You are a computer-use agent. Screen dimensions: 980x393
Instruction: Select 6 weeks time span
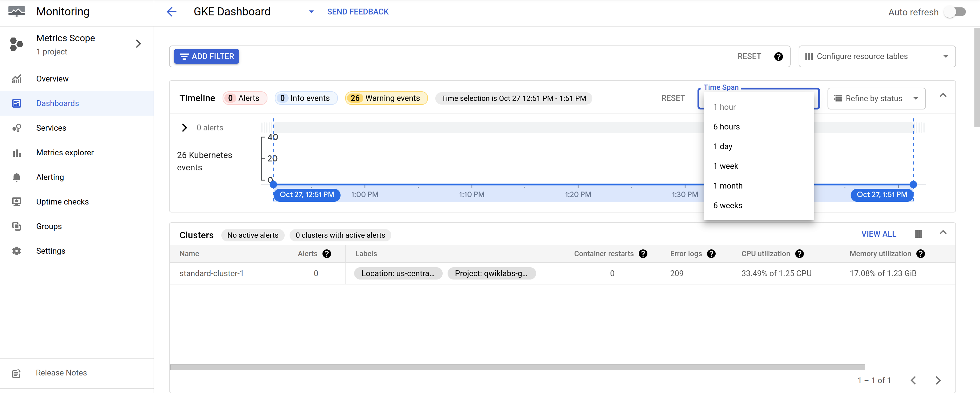coord(759,206)
